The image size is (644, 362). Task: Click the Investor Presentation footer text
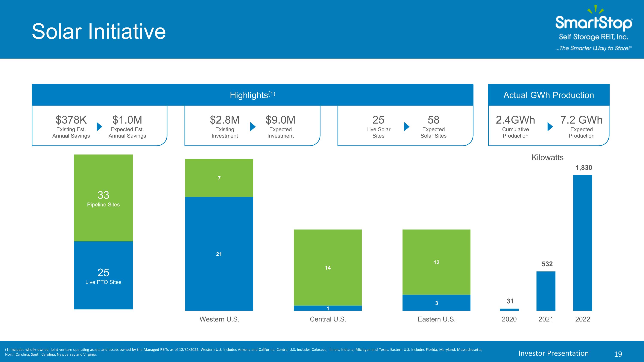coord(553,353)
